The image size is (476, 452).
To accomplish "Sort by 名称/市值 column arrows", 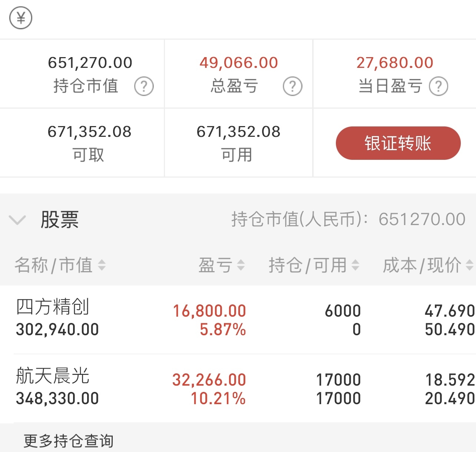I will [x=102, y=265].
